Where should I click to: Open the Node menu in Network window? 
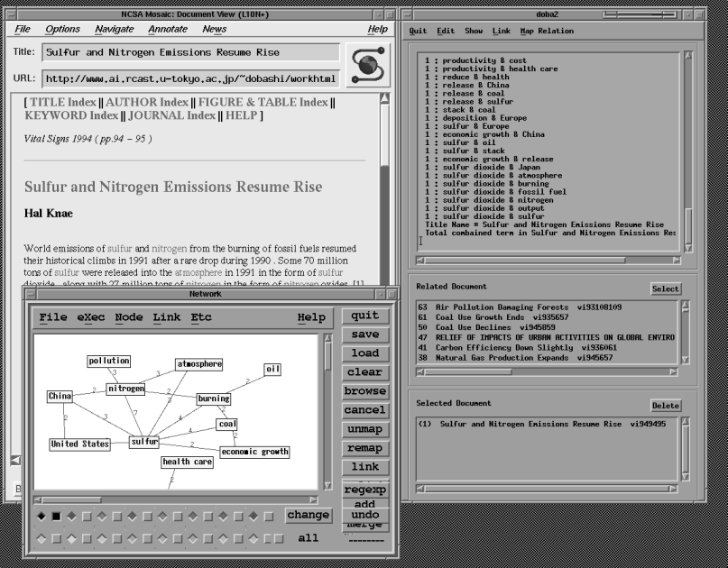pyautogui.click(x=129, y=317)
